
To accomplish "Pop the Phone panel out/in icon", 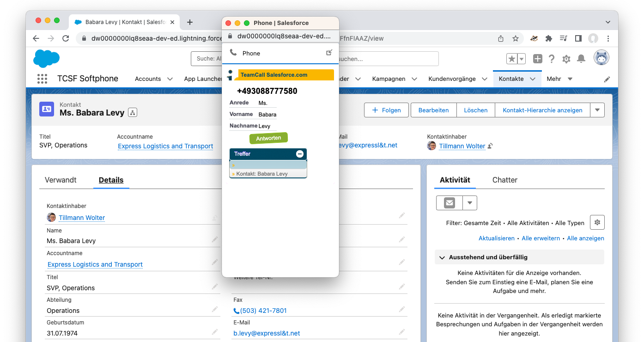I will (329, 53).
